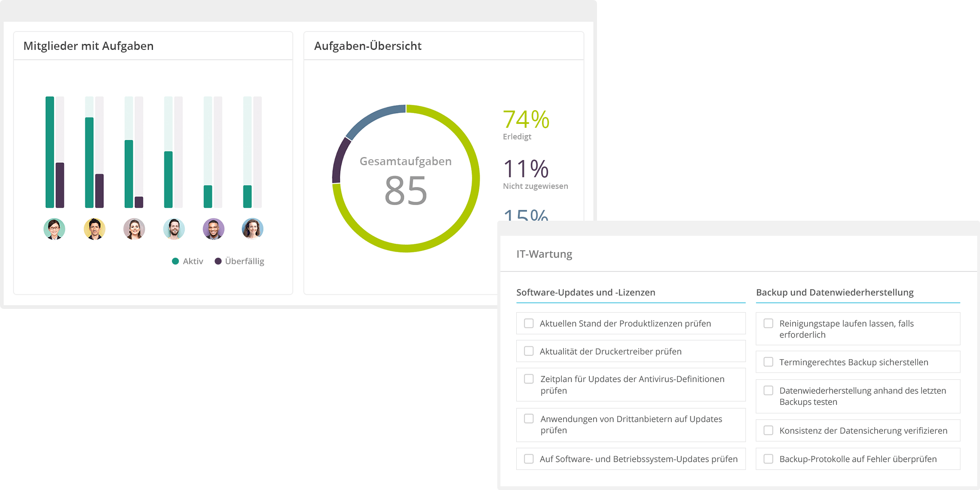Click the IT-Wartung checklist title

(544, 254)
